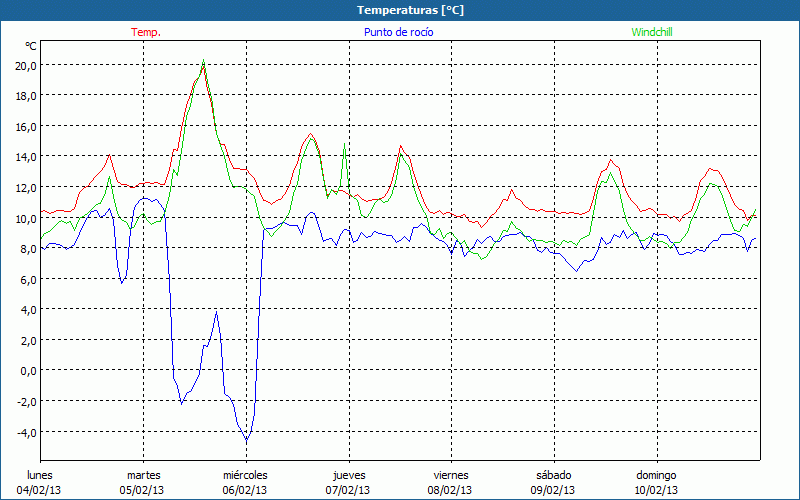800x500 pixels.
Task: Click the 10/02/13 date label
Action: 656,490
